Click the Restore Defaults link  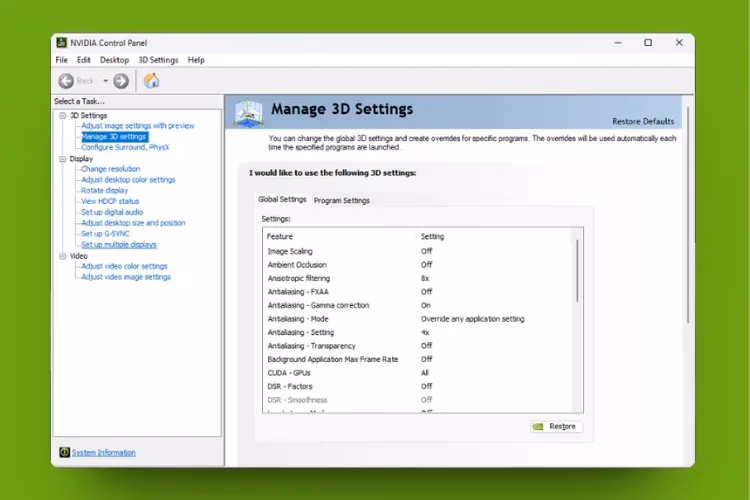pos(643,122)
